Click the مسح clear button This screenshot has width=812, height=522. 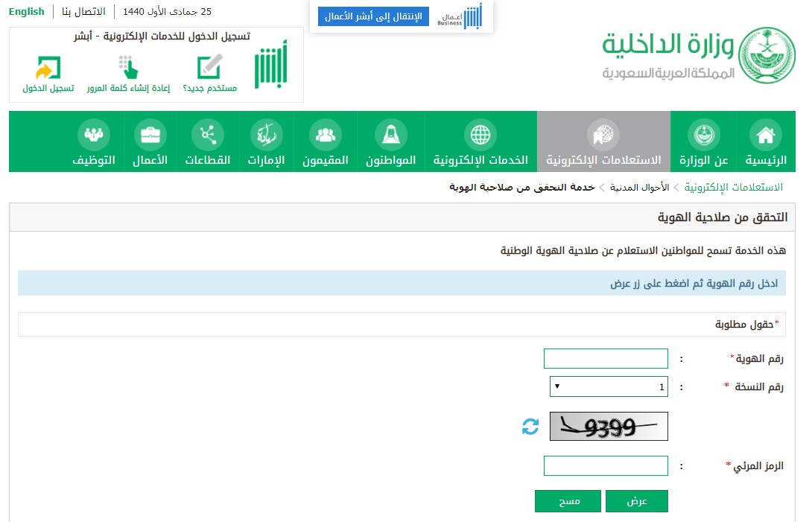point(568,500)
